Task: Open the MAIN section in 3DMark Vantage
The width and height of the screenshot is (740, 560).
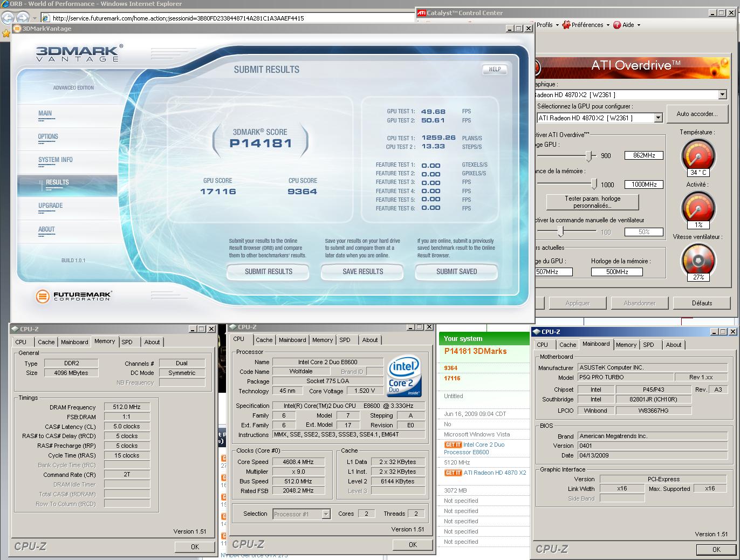Action: pyautogui.click(x=45, y=113)
